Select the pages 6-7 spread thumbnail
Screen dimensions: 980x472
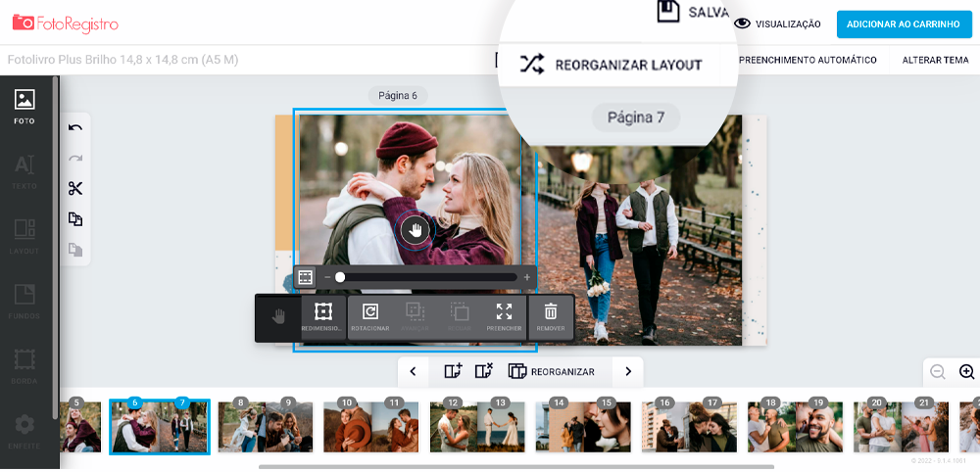160,427
